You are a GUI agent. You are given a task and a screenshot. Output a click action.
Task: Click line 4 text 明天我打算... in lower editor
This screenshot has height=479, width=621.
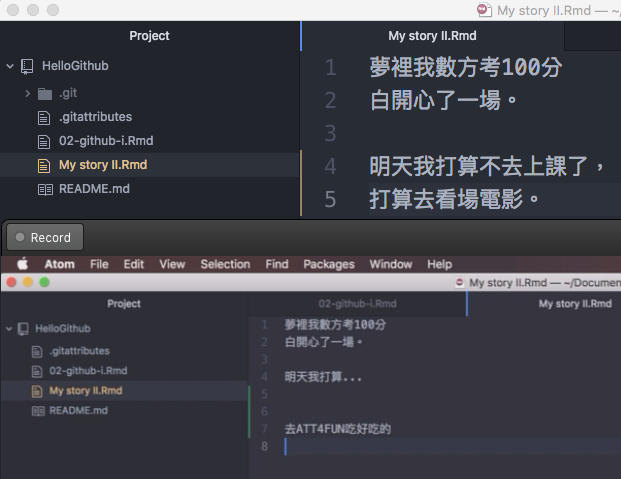(x=323, y=377)
